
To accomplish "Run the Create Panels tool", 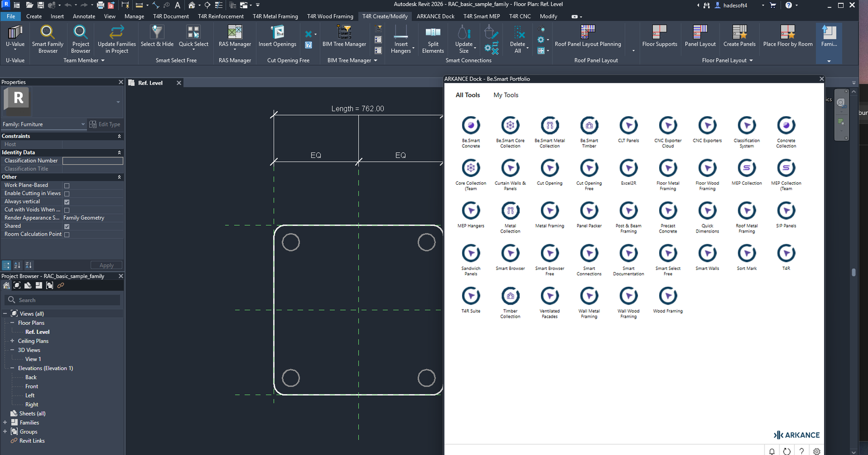I will 739,37.
